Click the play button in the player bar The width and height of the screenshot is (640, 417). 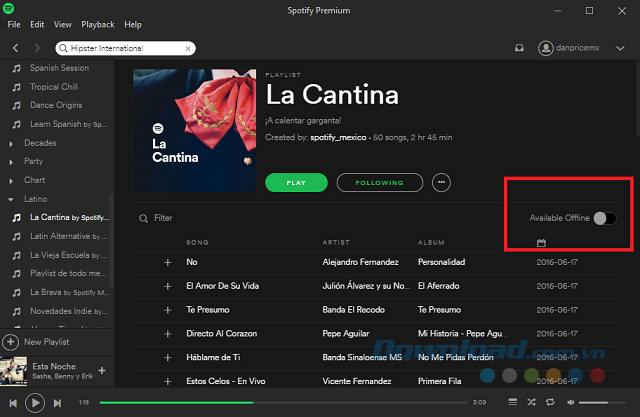tap(35, 403)
